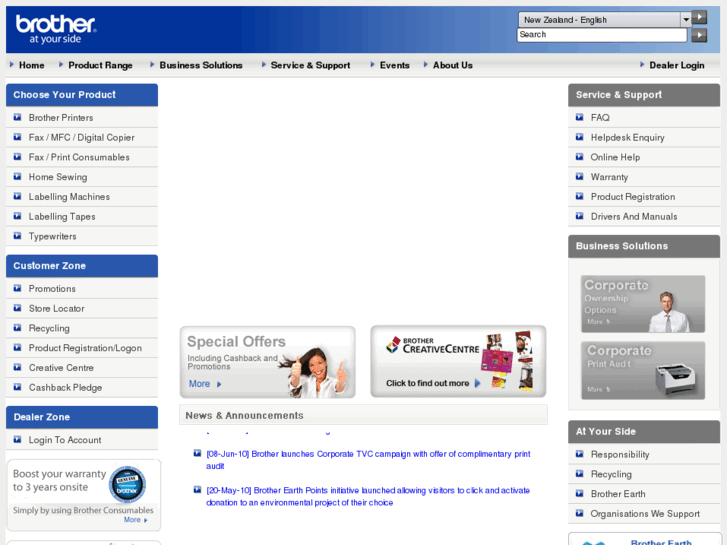Click the arrow icon beside Online Help

coord(579,157)
